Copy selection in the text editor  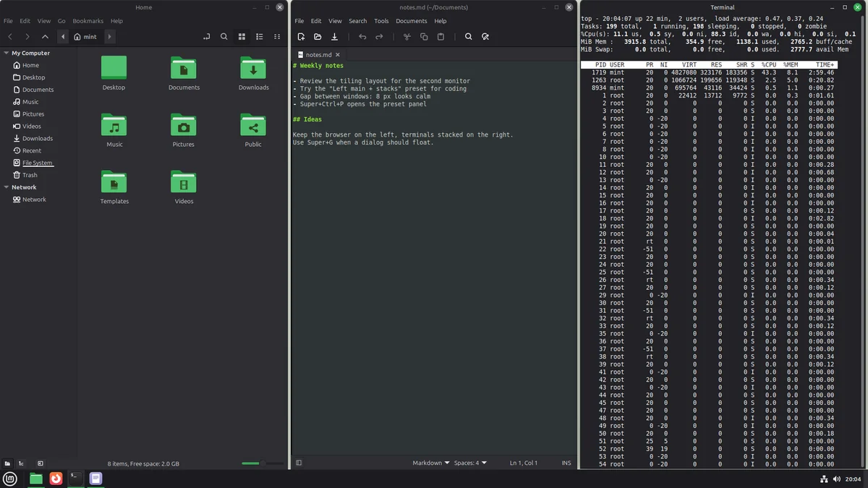[x=424, y=36]
